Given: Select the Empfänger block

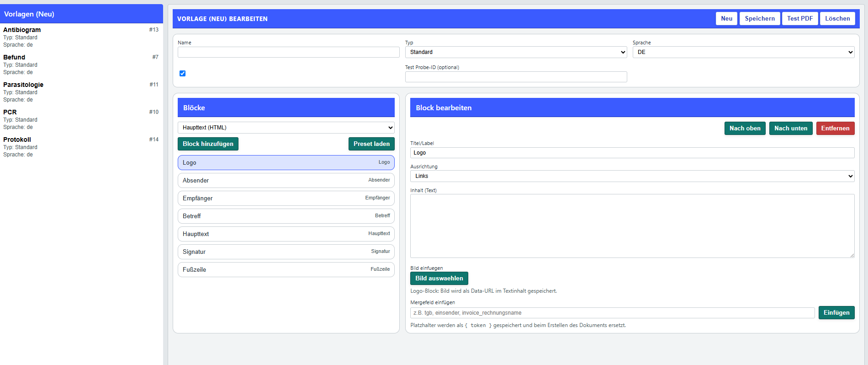Looking at the screenshot, I should point(286,199).
